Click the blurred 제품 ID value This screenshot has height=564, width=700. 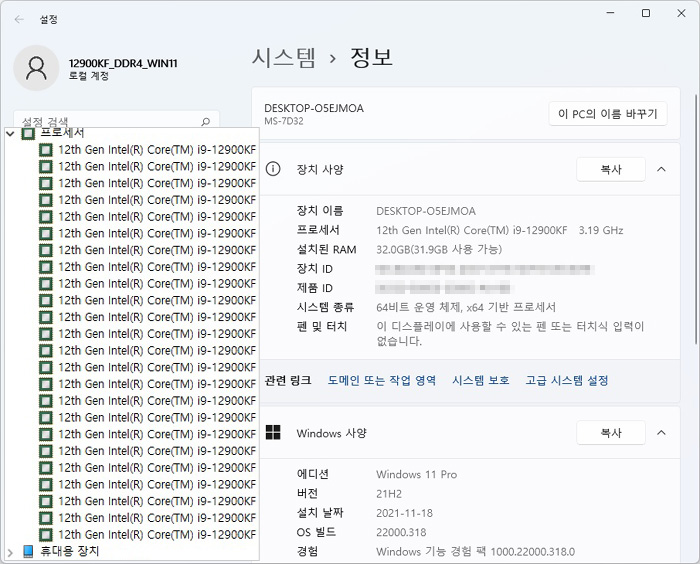click(444, 288)
